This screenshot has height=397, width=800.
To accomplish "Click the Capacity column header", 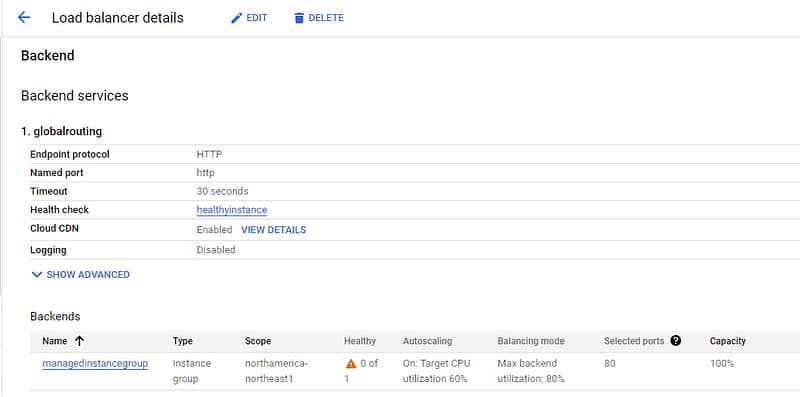I will click(x=728, y=341).
